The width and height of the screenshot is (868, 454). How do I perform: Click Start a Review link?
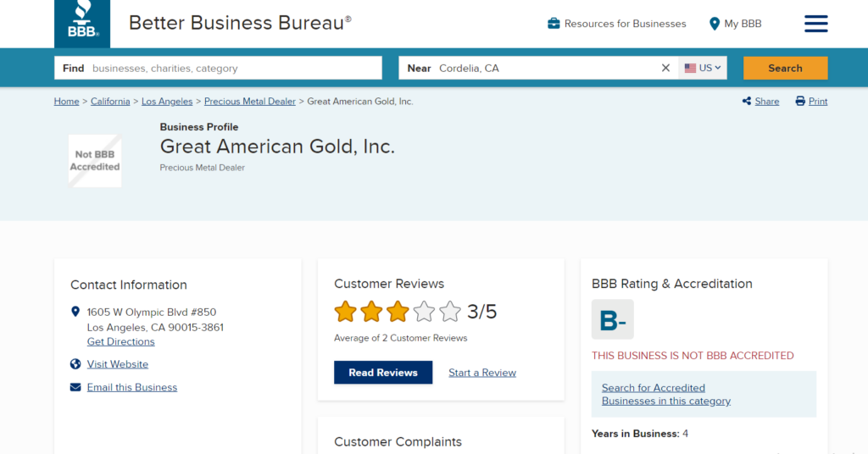(482, 373)
